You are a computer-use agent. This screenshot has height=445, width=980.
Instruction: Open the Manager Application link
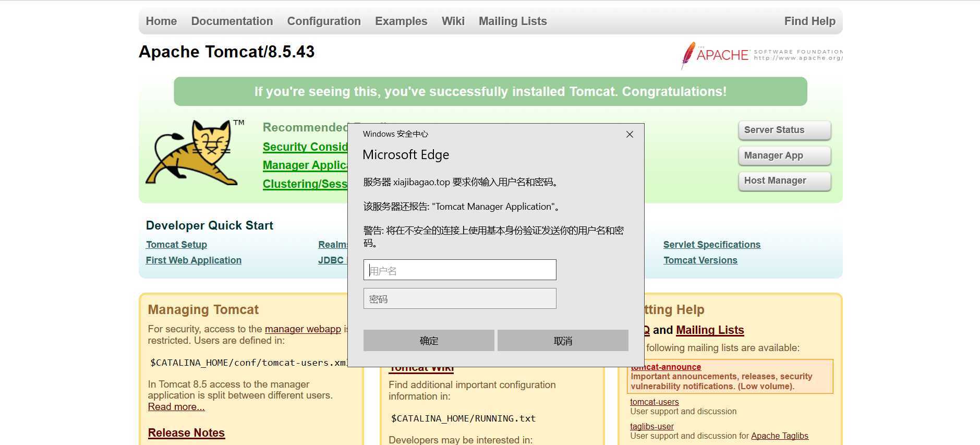tap(305, 165)
